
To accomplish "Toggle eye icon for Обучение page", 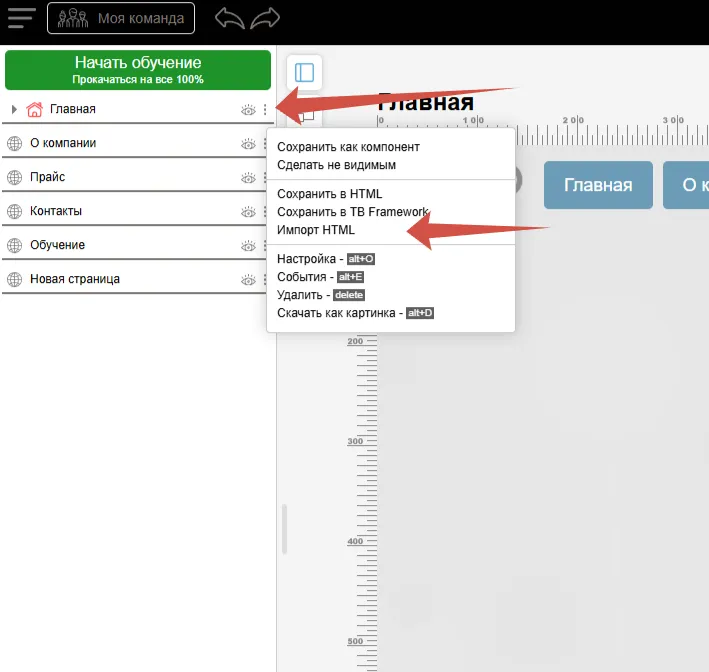I will [248, 246].
